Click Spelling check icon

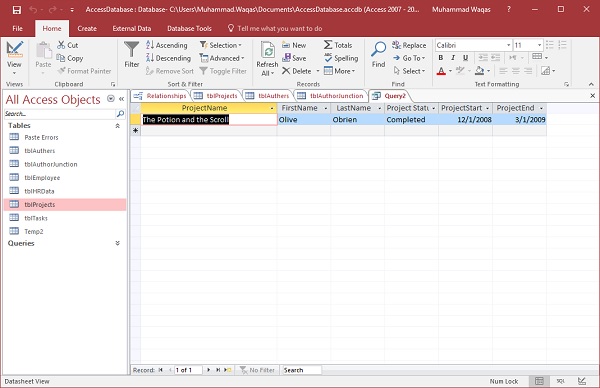[x=328, y=58]
